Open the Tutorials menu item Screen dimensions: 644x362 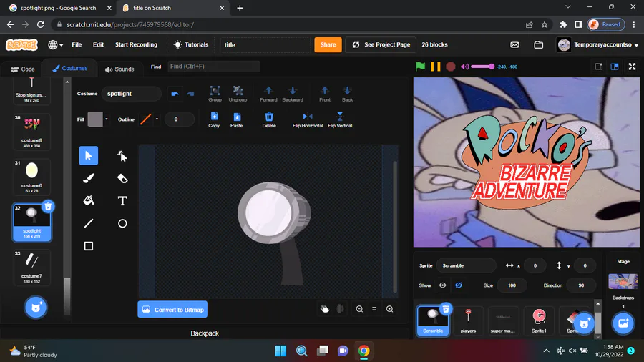pos(191,45)
